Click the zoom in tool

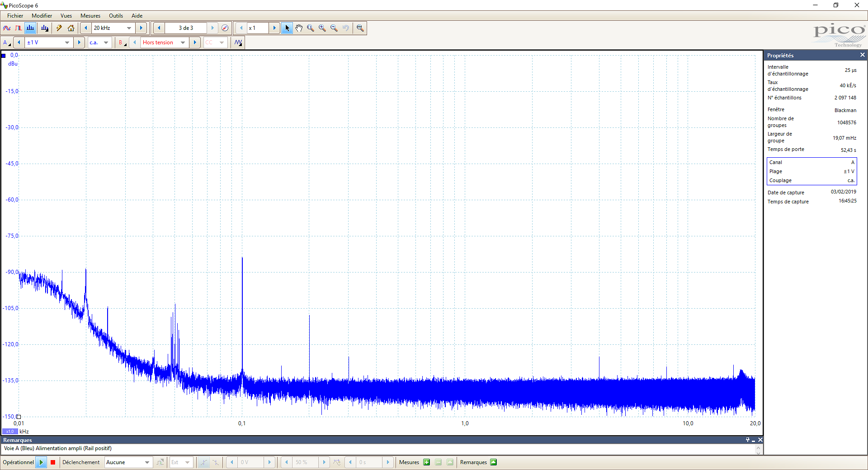322,28
